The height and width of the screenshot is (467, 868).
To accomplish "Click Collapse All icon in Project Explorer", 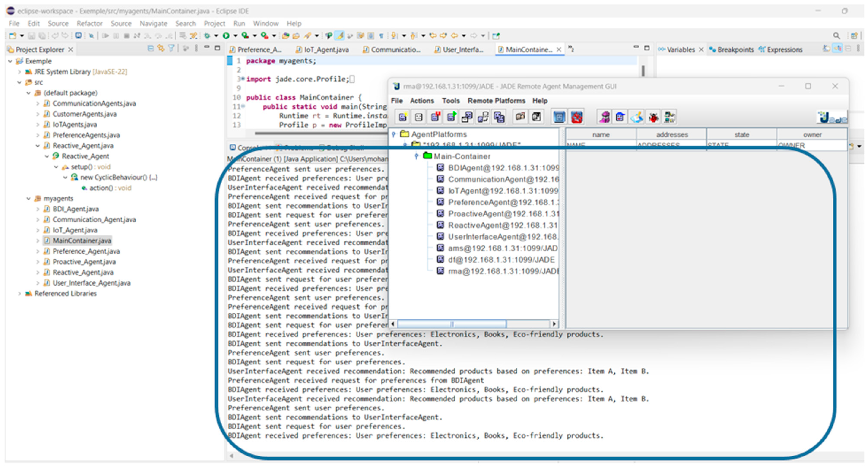I will click(151, 49).
